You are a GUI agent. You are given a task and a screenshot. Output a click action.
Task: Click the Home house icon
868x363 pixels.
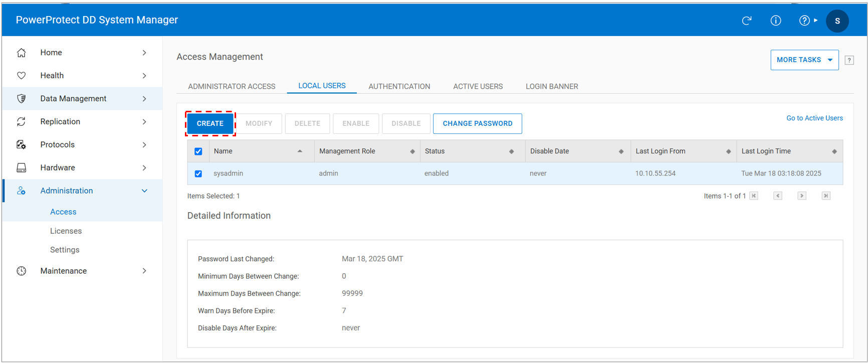pyautogui.click(x=21, y=53)
